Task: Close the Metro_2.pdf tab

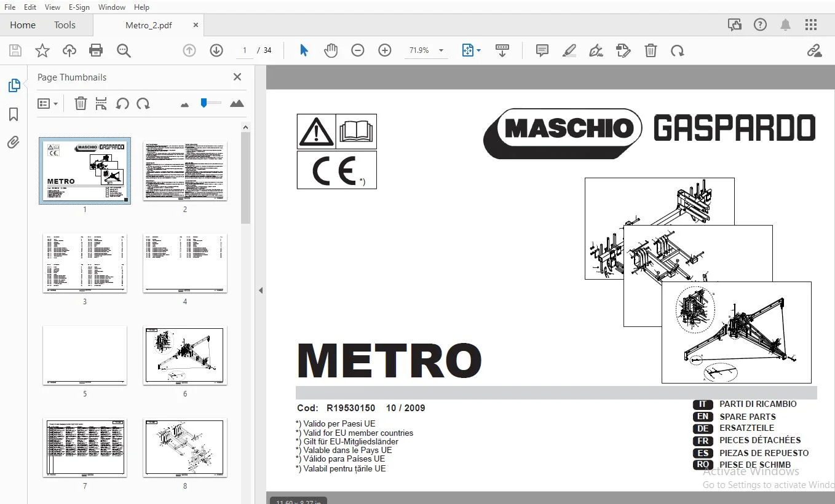Action: click(x=196, y=25)
